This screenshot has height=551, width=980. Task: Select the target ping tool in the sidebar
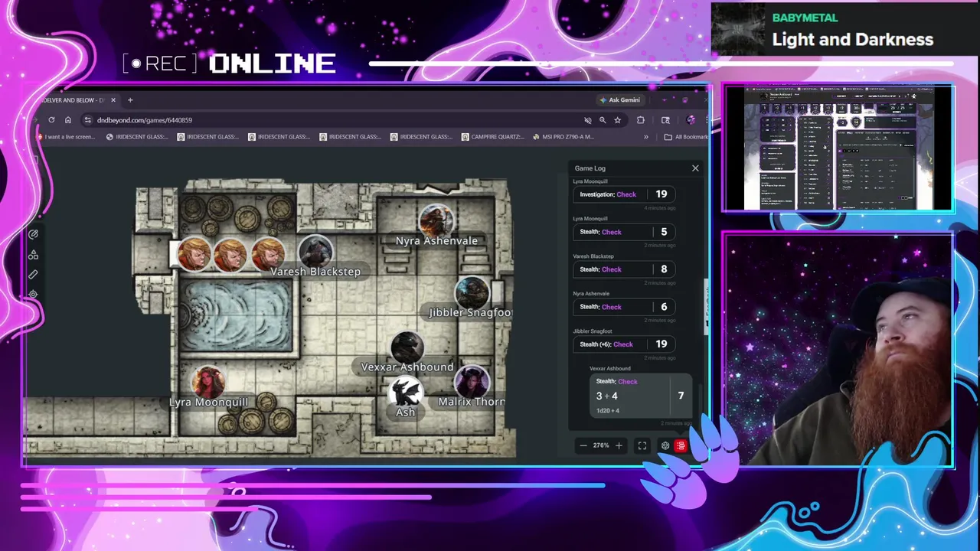[x=33, y=295]
